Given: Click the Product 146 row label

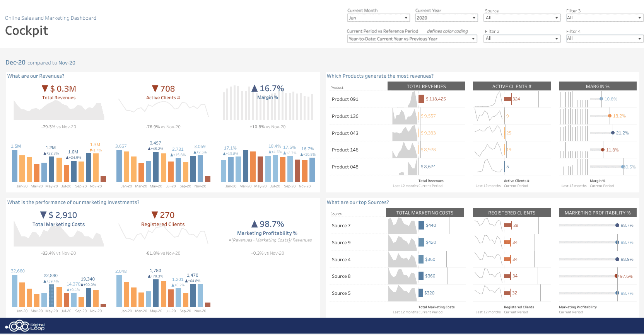Looking at the screenshot, I should coord(345,150).
